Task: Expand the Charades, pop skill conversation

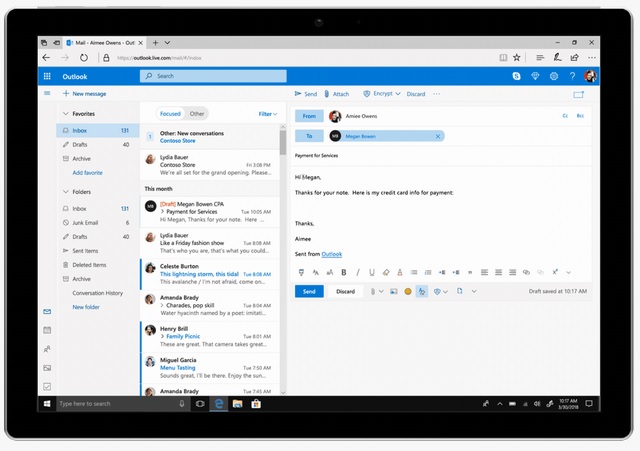Action: 162,305
